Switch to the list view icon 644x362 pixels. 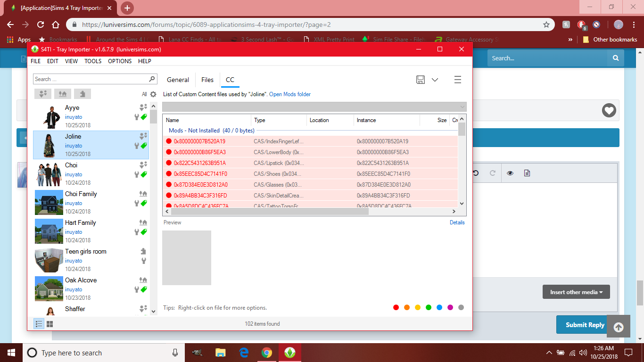39,324
